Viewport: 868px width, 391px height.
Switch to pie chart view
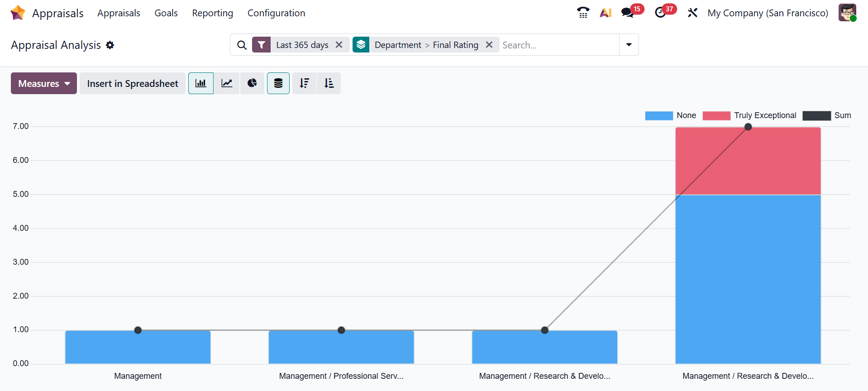coord(252,83)
